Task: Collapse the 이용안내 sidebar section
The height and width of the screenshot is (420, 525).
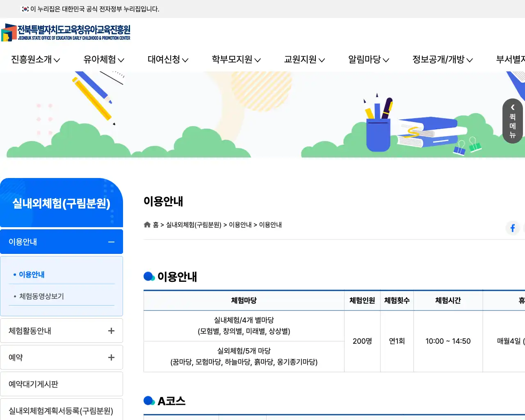Action: tap(111, 242)
